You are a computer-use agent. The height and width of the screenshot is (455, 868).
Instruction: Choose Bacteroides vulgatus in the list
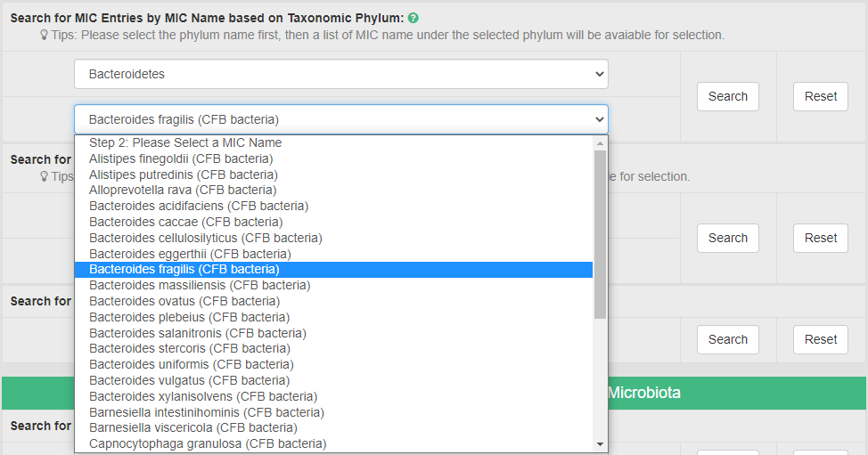[x=189, y=380]
